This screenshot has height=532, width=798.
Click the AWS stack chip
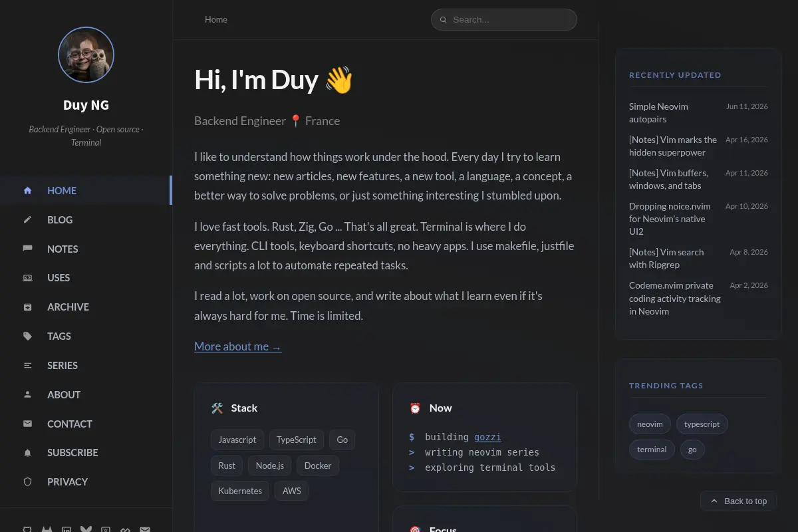click(x=292, y=491)
